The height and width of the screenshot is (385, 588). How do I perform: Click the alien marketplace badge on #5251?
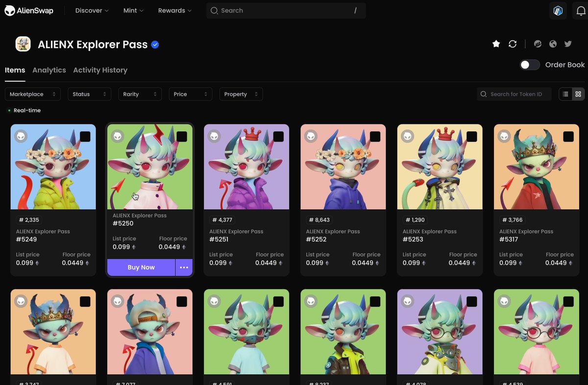[x=214, y=136]
